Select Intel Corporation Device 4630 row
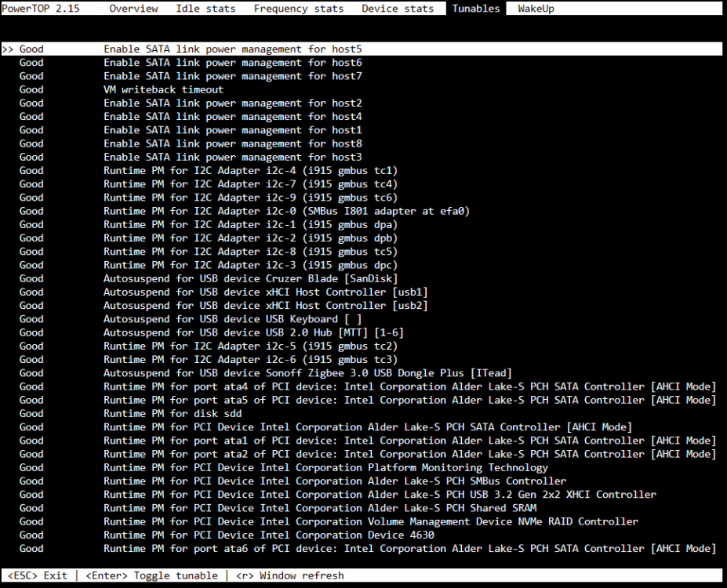The width and height of the screenshot is (727, 588). click(x=362, y=535)
